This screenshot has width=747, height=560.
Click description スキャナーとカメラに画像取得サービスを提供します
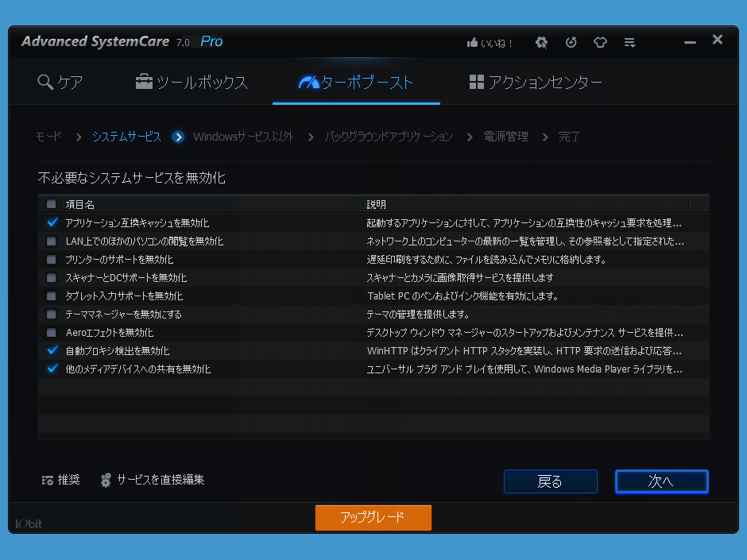(x=460, y=278)
